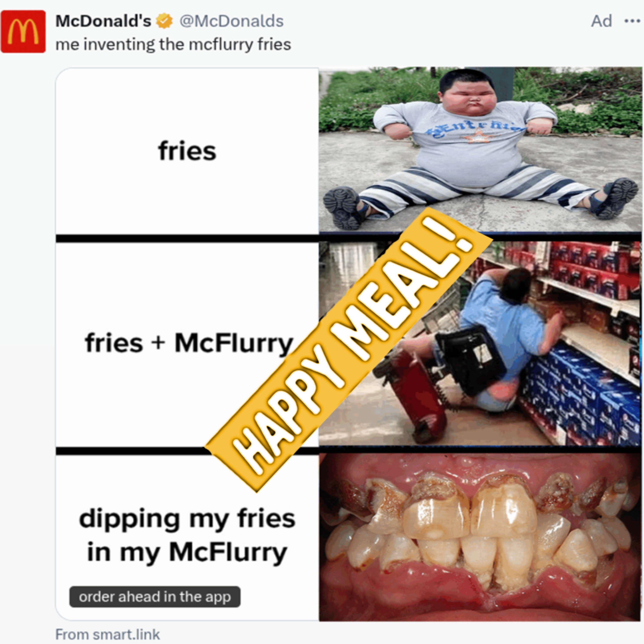Click the Ad label
Screen dimensions: 644x644
(601, 21)
